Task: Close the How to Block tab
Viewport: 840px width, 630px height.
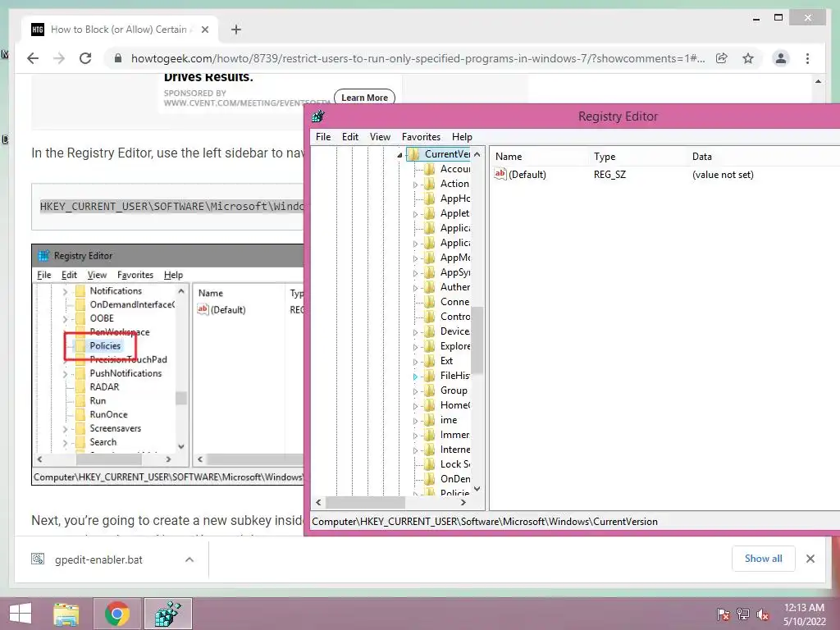Action: click(x=204, y=30)
